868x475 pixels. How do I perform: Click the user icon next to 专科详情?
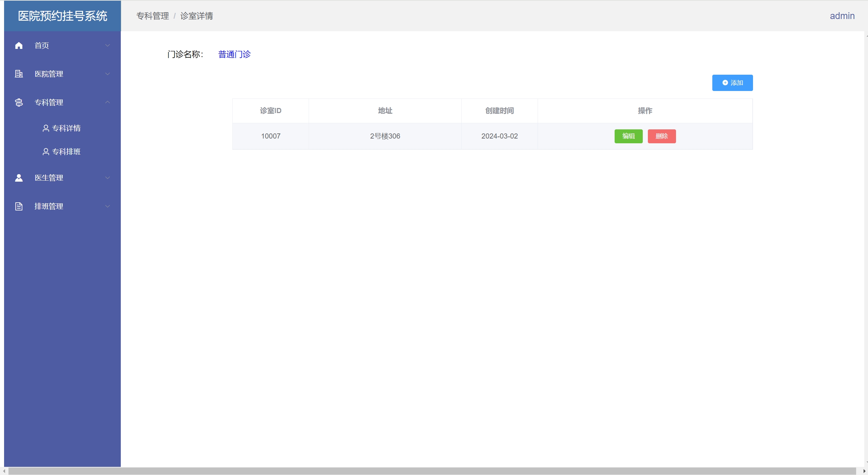[x=46, y=128]
